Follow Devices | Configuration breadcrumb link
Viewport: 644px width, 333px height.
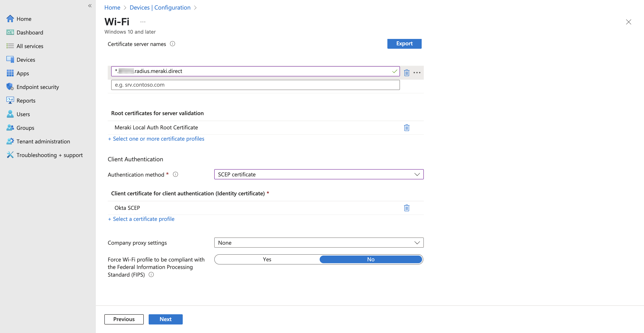(160, 7)
